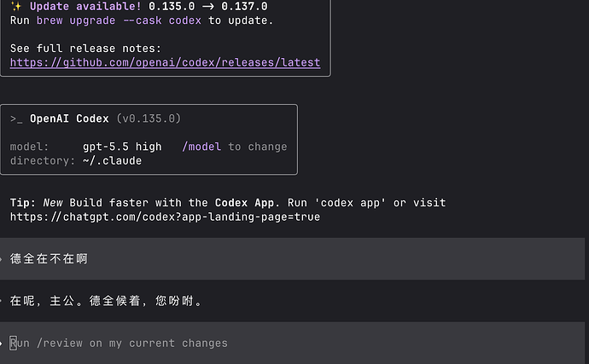Click the 'codex app' quoted command in tip
The width and height of the screenshot is (589, 364).
coord(350,203)
